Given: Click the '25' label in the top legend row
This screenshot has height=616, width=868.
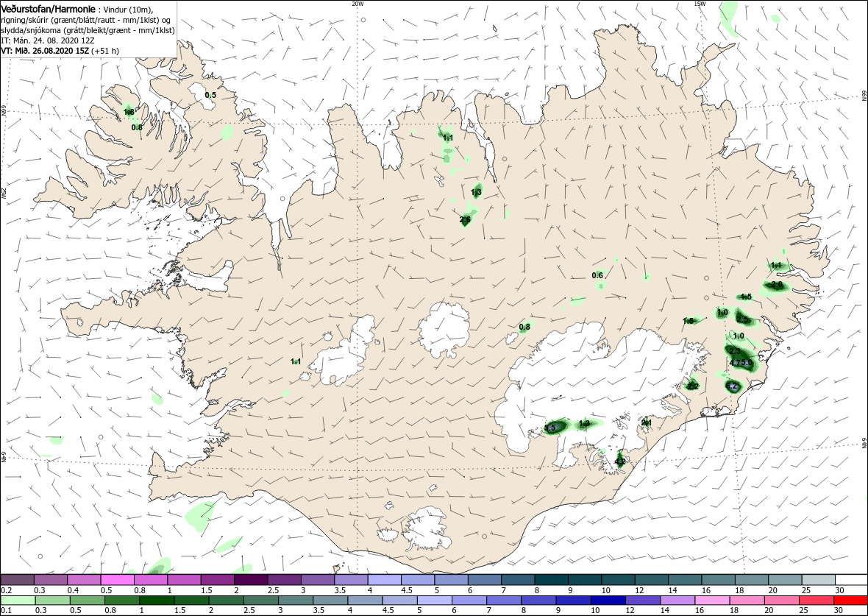Looking at the screenshot, I should (x=806, y=590).
